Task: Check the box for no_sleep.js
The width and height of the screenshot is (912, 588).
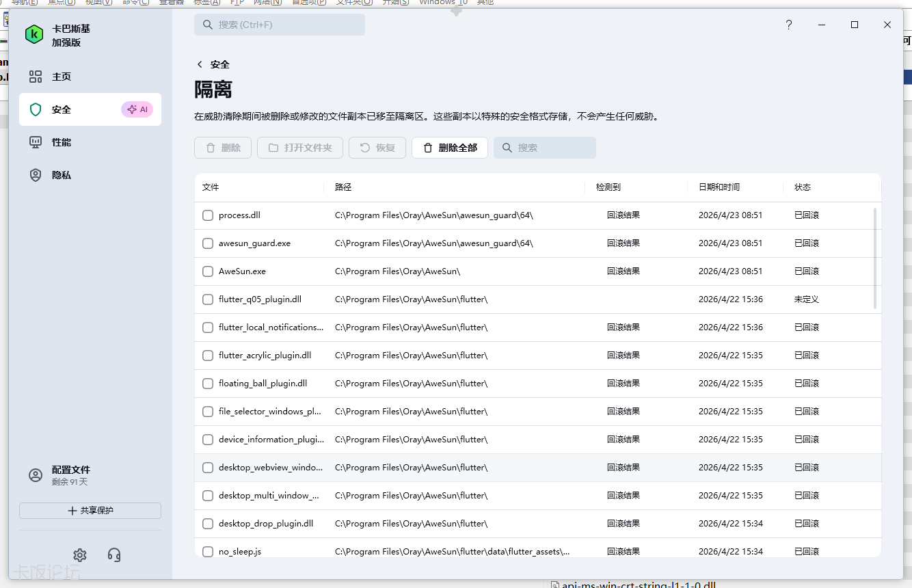Action: [208, 552]
